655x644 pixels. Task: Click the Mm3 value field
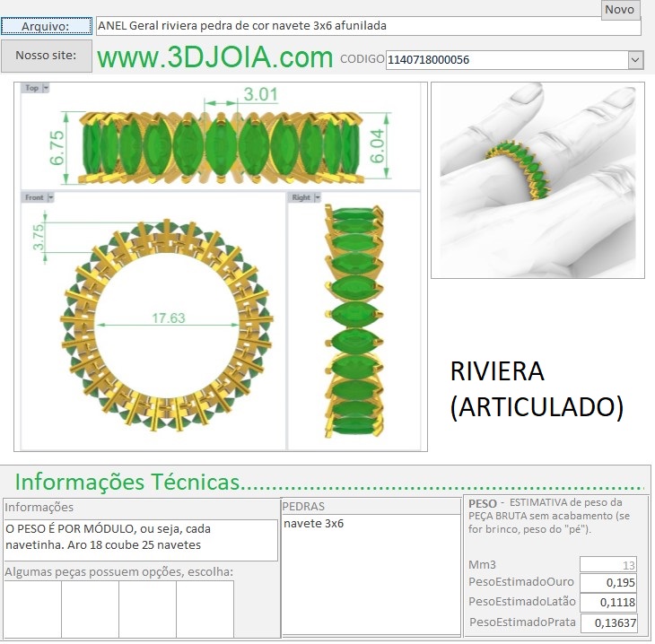coord(607,564)
